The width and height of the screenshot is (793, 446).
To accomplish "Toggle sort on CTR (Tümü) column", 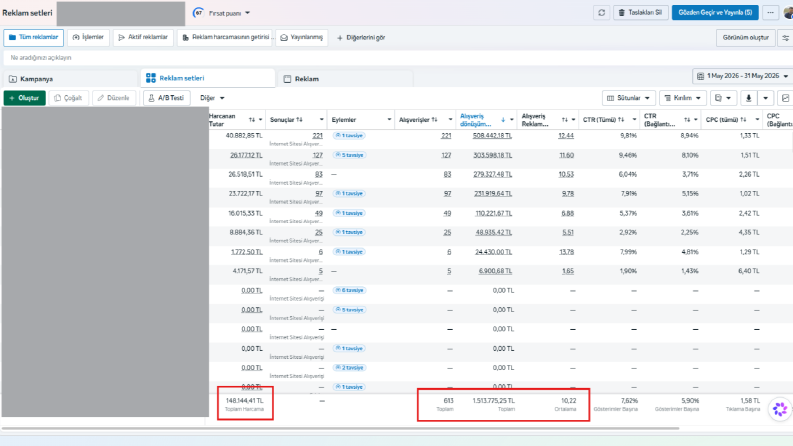I will (621, 120).
